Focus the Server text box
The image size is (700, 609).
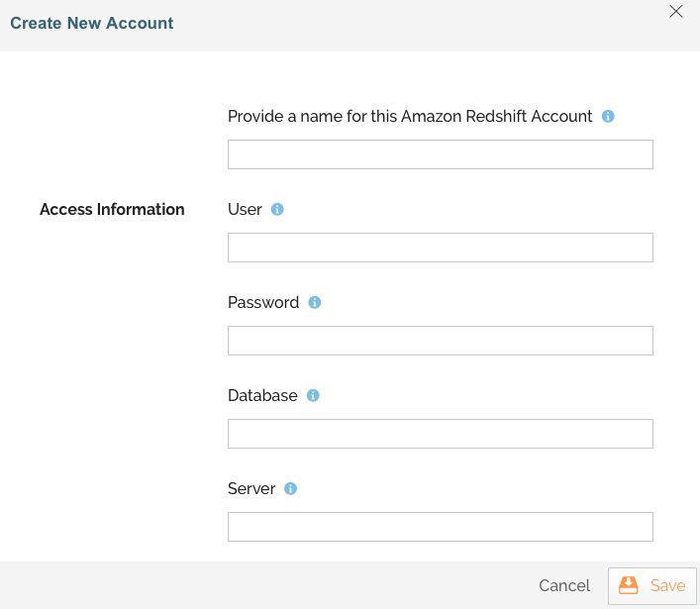point(441,527)
